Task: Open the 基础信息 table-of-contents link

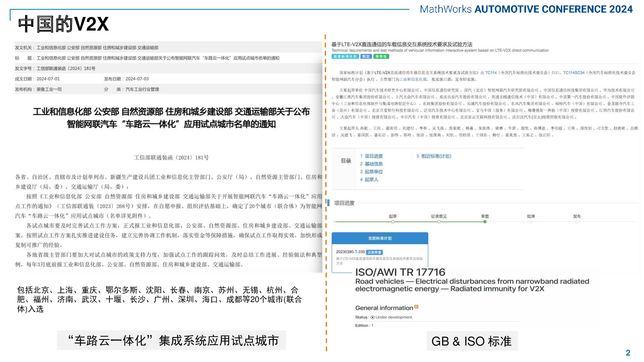Action: 374,164
